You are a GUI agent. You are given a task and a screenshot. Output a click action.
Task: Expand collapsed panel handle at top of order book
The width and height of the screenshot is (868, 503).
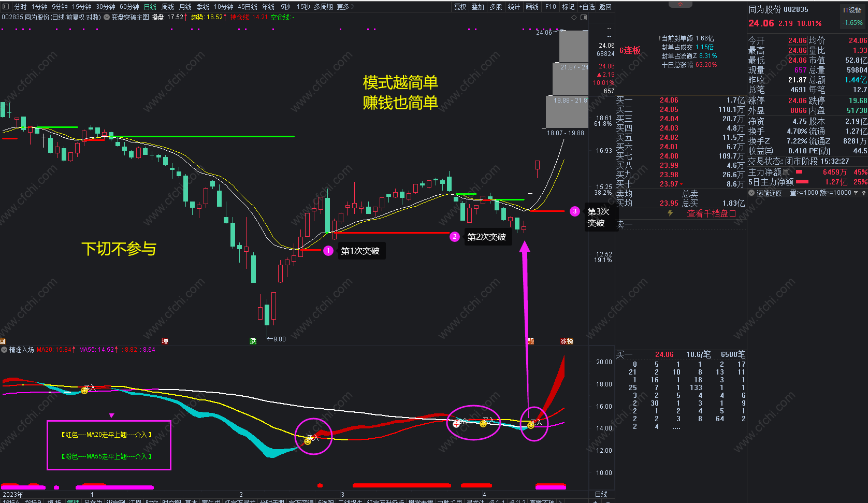681,4
